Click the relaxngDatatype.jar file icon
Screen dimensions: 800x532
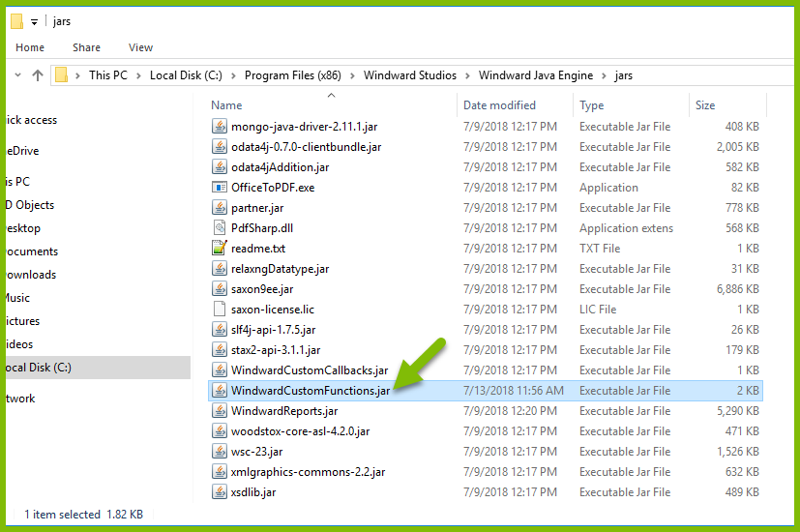pyautogui.click(x=220, y=268)
